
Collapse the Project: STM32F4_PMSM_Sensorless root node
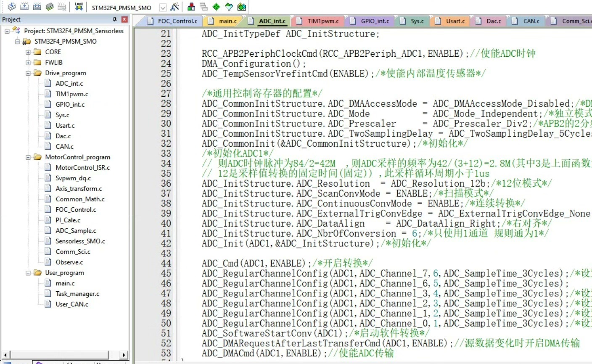pyautogui.click(x=7, y=31)
